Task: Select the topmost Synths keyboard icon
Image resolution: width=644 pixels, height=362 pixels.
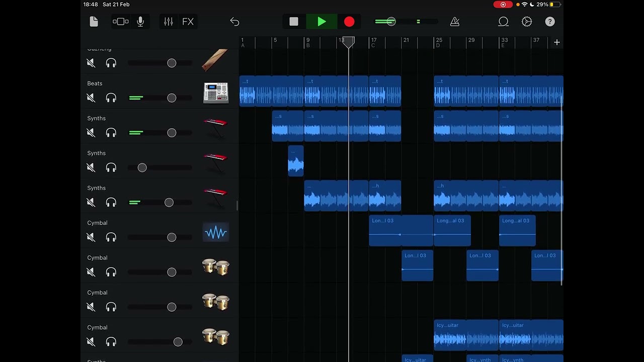Action: pyautogui.click(x=215, y=127)
